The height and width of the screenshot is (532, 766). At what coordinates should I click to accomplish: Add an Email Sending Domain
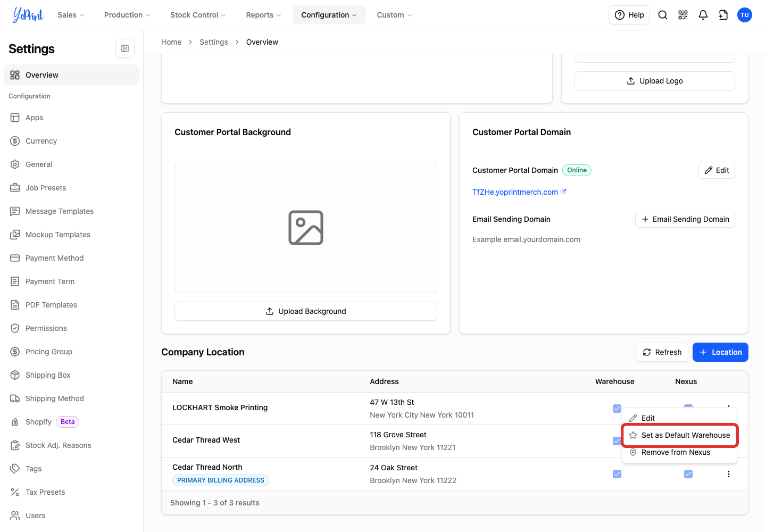pos(685,219)
